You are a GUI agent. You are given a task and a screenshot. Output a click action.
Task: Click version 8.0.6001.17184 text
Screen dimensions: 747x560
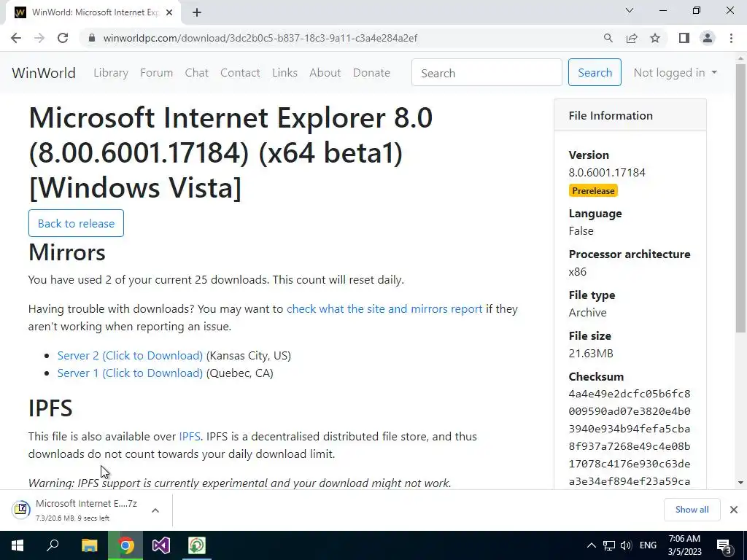pos(607,173)
